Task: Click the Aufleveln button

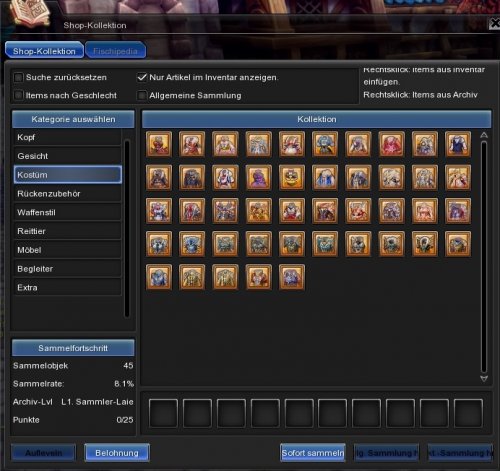Action: click(44, 453)
